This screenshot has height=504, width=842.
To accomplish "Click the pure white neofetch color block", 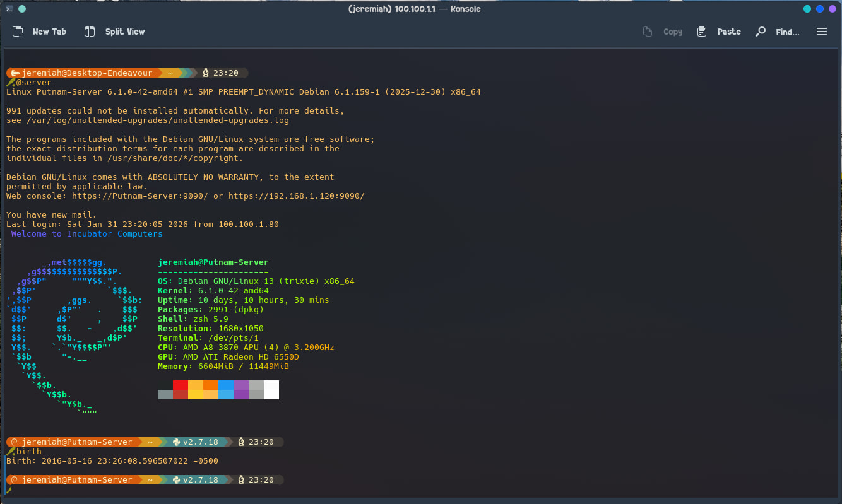I will click(271, 389).
